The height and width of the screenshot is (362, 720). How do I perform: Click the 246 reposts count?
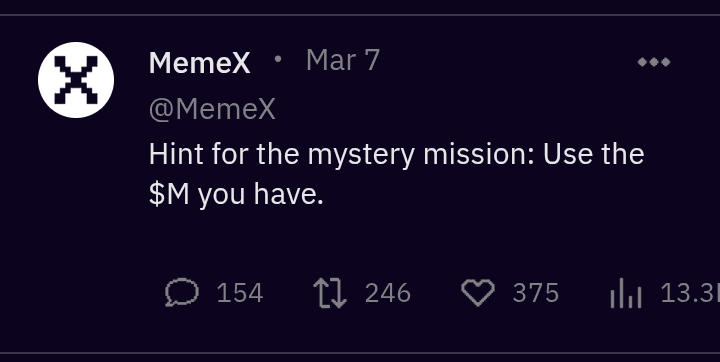coord(388,293)
